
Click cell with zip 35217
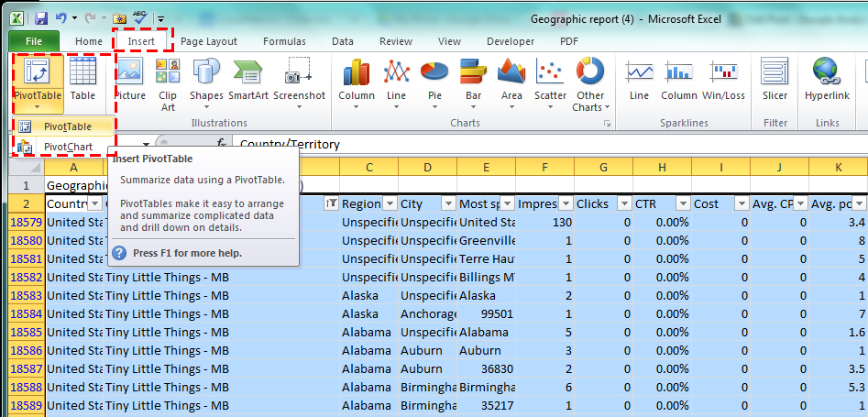(487, 405)
